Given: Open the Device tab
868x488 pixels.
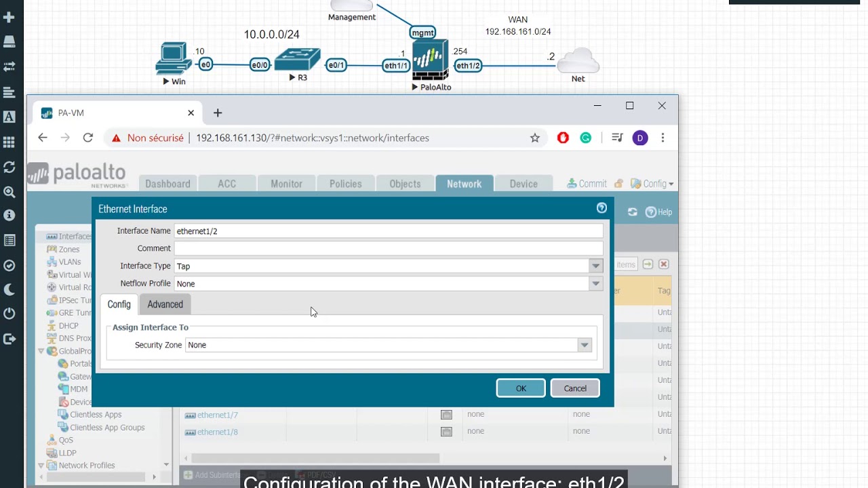Looking at the screenshot, I should [523, 184].
